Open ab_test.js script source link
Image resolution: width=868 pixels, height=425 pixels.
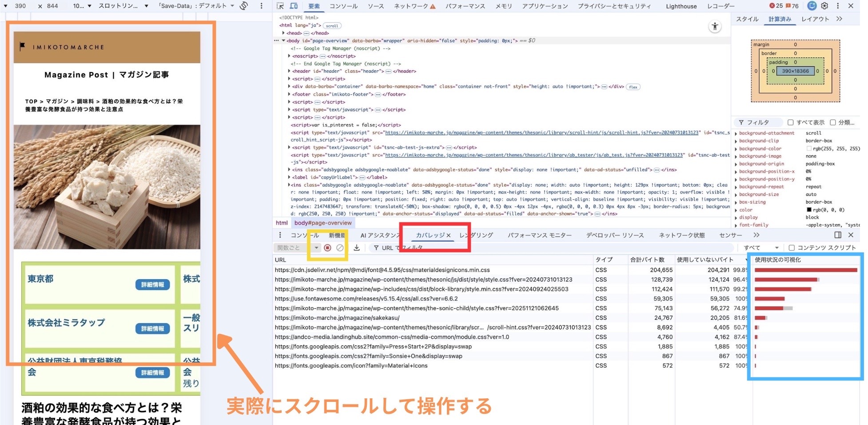coord(534,155)
